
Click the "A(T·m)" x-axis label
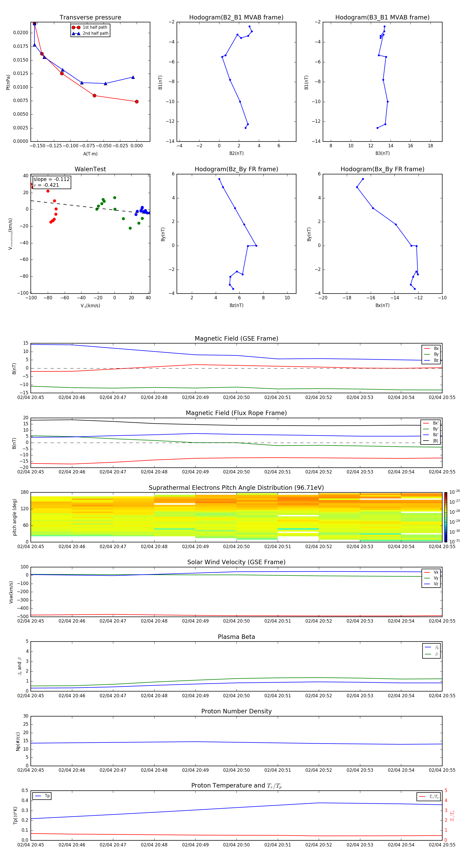point(90,154)
